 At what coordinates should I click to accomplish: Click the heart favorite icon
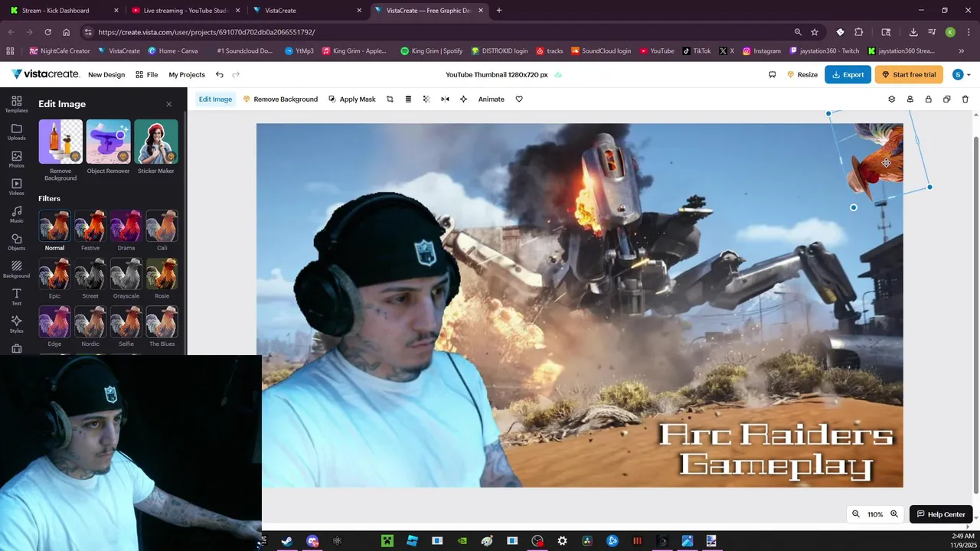pos(519,99)
